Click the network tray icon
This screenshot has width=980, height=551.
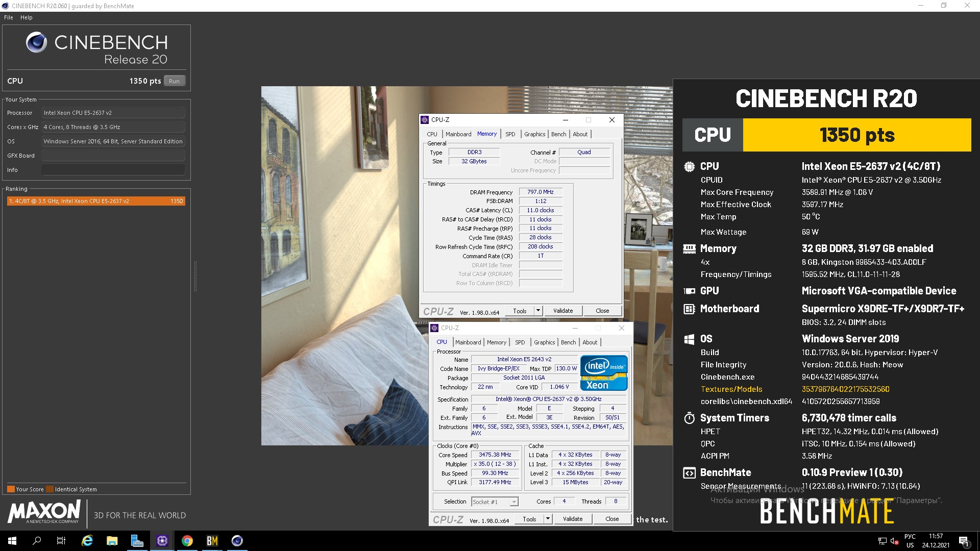pos(882,541)
